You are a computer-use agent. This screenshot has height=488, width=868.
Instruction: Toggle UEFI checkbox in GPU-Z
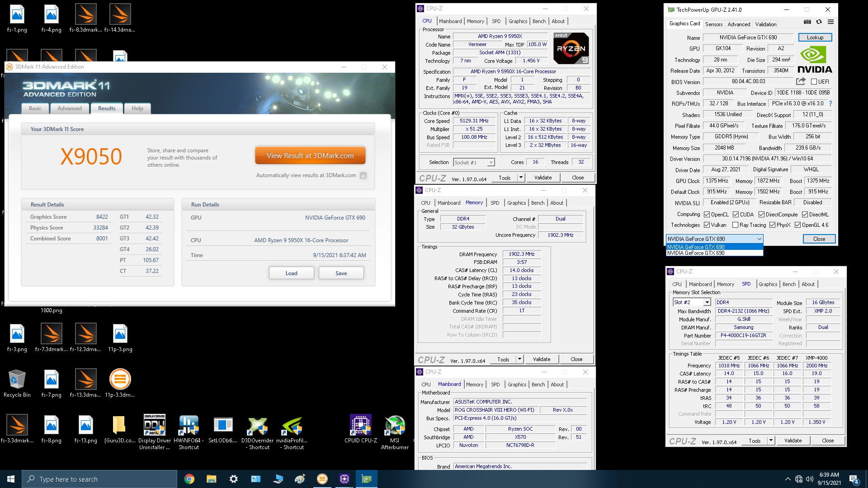tap(814, 82)
